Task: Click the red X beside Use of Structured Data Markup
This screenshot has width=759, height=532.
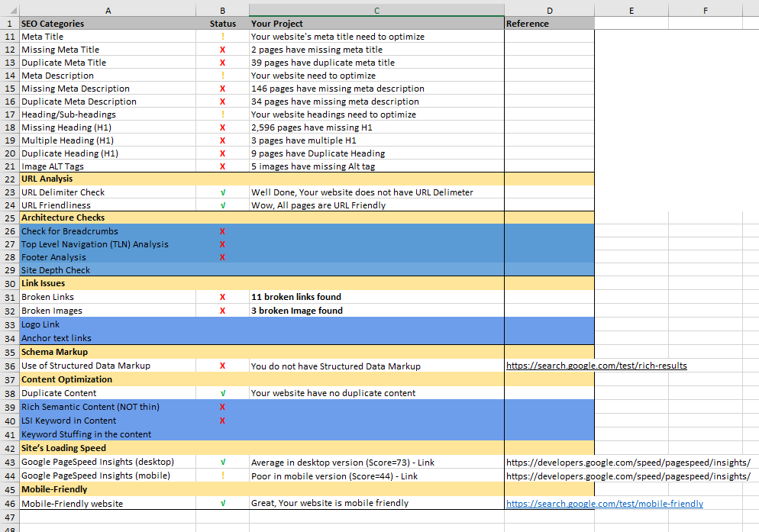Action: 222,365
